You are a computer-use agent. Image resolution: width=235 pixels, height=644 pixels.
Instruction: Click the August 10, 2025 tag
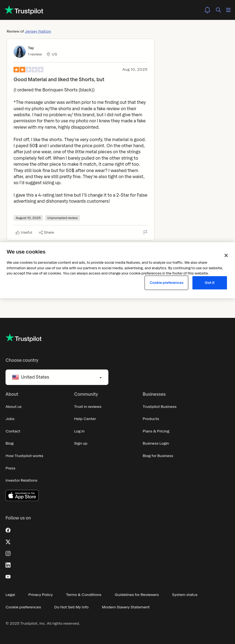(x=28, y=218)
